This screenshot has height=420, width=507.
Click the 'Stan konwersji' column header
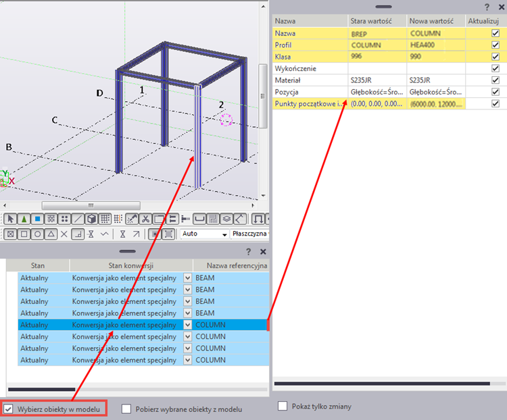[x=130, y=265]
